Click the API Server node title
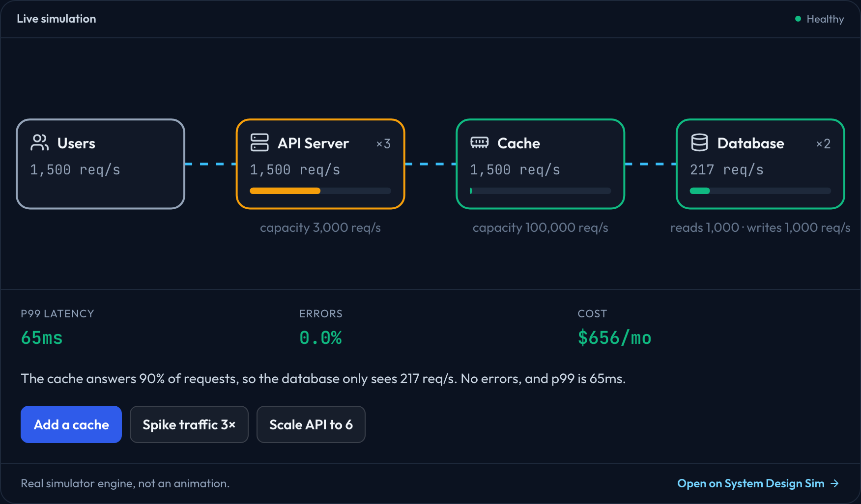 [x=313, y=143]
